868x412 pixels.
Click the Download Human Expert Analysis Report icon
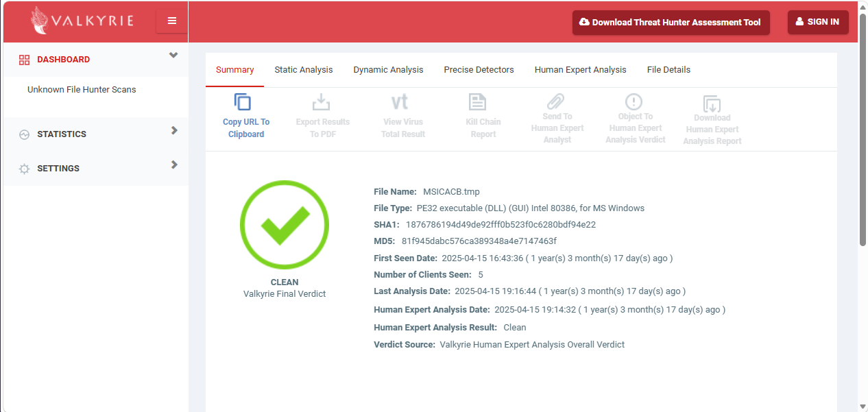click(x=712, y=104)
